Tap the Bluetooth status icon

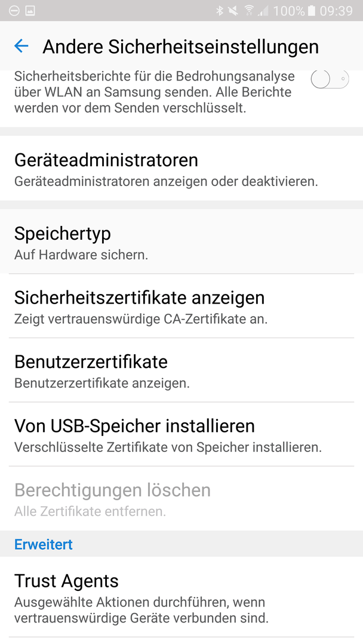220,11
